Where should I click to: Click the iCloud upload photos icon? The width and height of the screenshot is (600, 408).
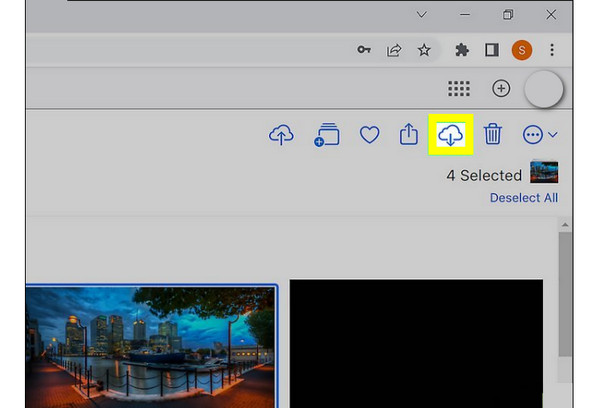(281, 135)
